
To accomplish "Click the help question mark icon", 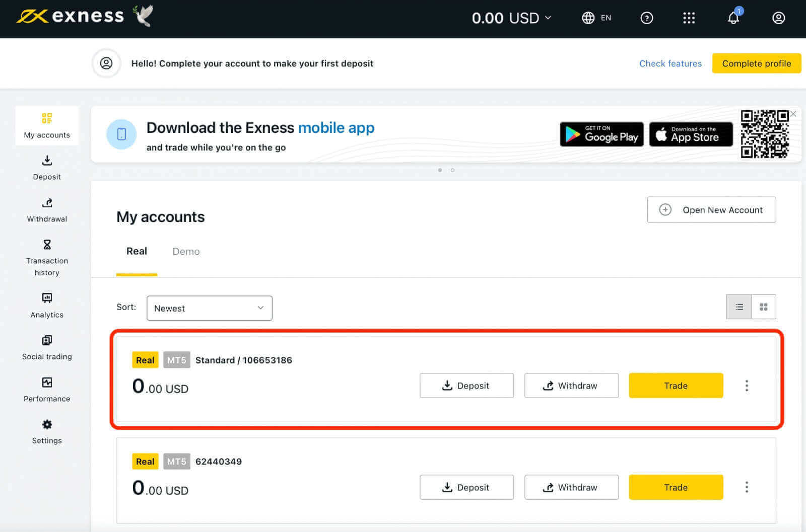I will coord(646,18).
